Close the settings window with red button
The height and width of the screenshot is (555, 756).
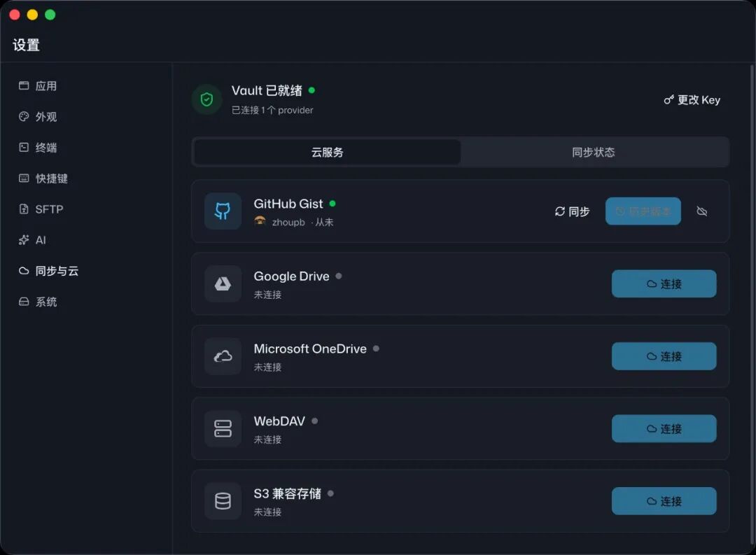point(15,15)
